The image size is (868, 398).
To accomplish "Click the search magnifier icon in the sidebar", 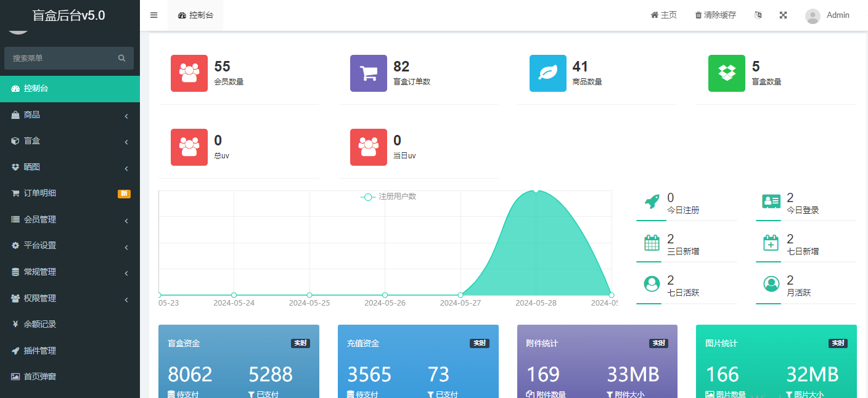I will point(121,58).
